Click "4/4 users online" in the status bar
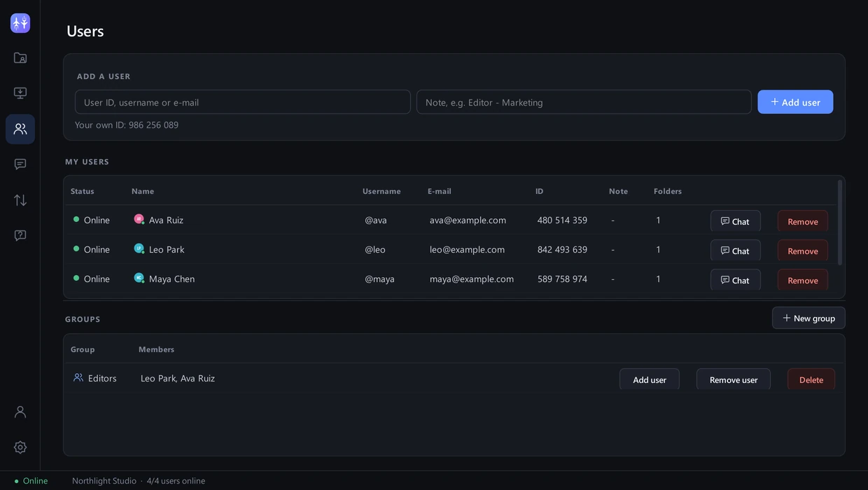Screen dimensions: 868x490 point(176,481)
